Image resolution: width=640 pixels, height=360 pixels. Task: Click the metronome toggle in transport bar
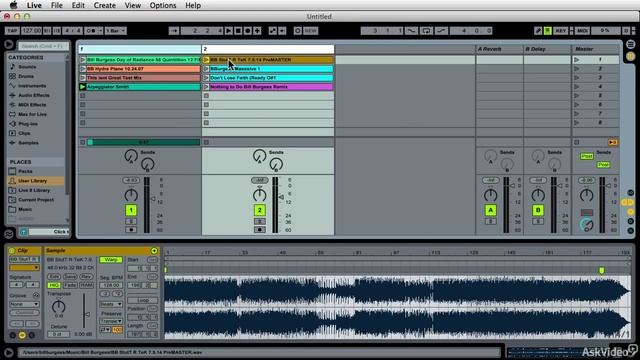[x=91, y=31]
